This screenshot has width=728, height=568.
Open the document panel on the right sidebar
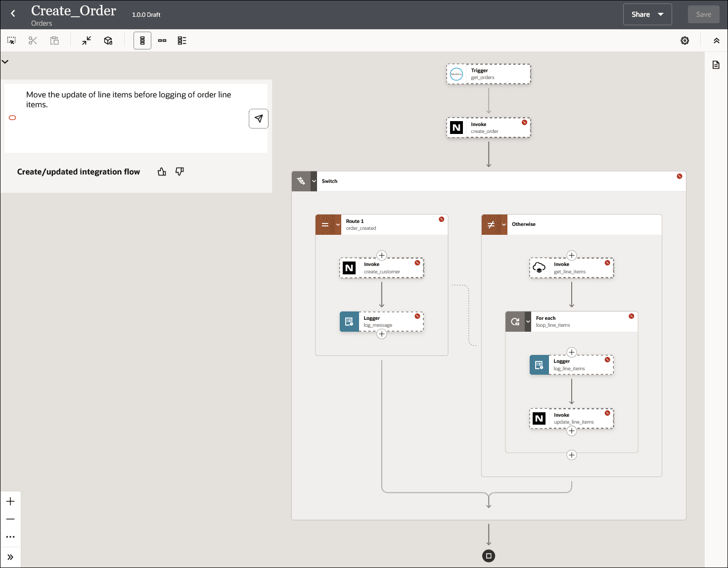tap(716, 64)
